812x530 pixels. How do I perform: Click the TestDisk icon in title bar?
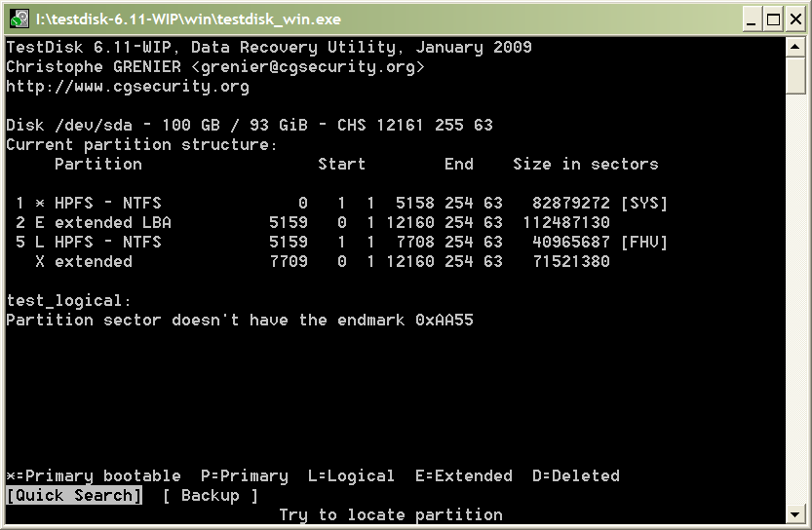tap(19, 19)
